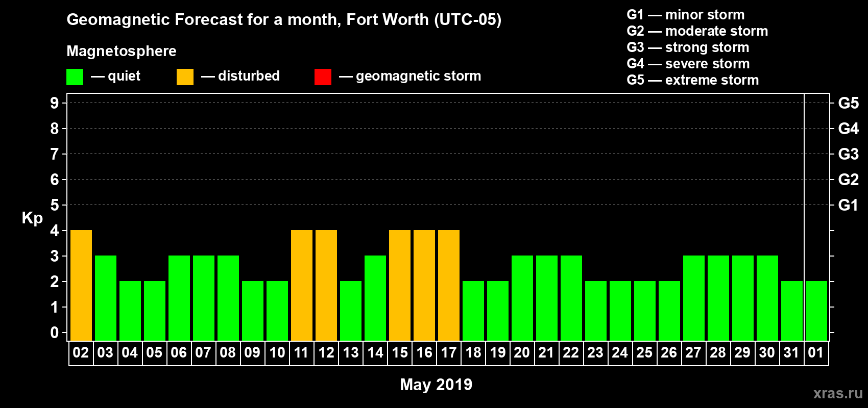Click Kp axis value 7
The height and width of the screenshot is (408, 868).
tap(55, 154)
